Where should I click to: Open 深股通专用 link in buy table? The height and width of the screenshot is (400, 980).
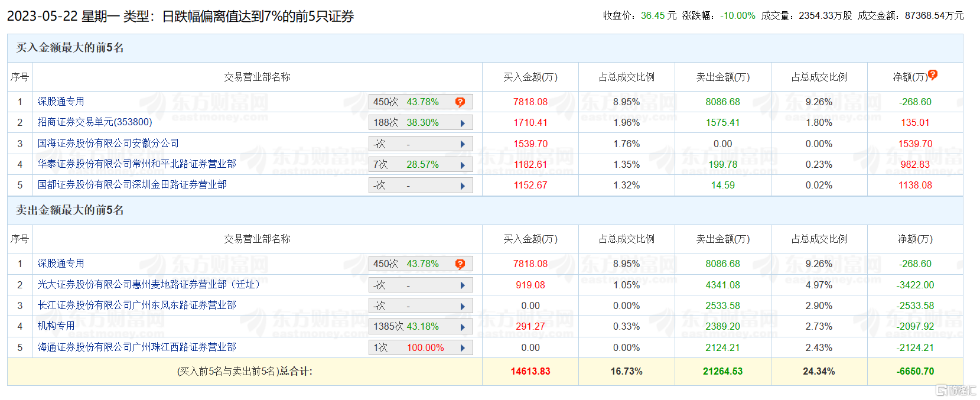61,102
